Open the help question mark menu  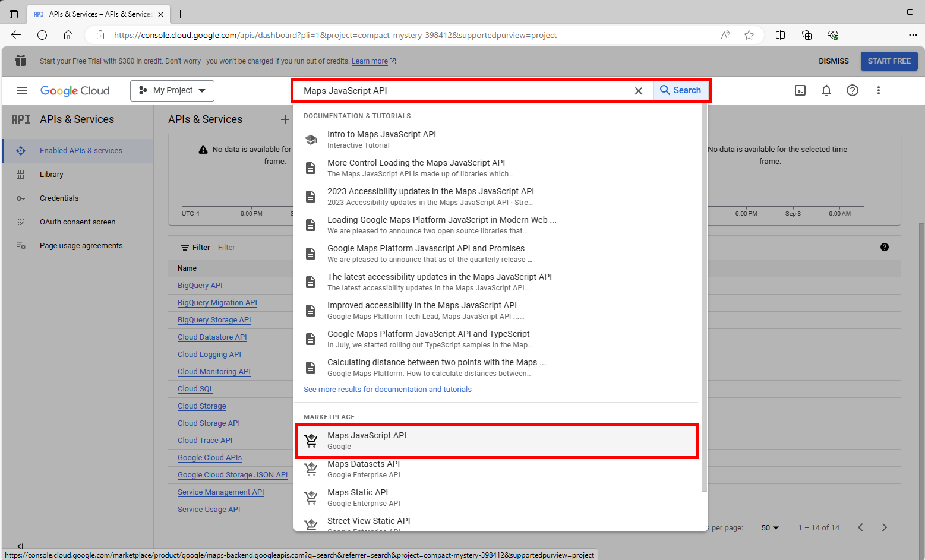pyautogui.click(x=853, y=90)
